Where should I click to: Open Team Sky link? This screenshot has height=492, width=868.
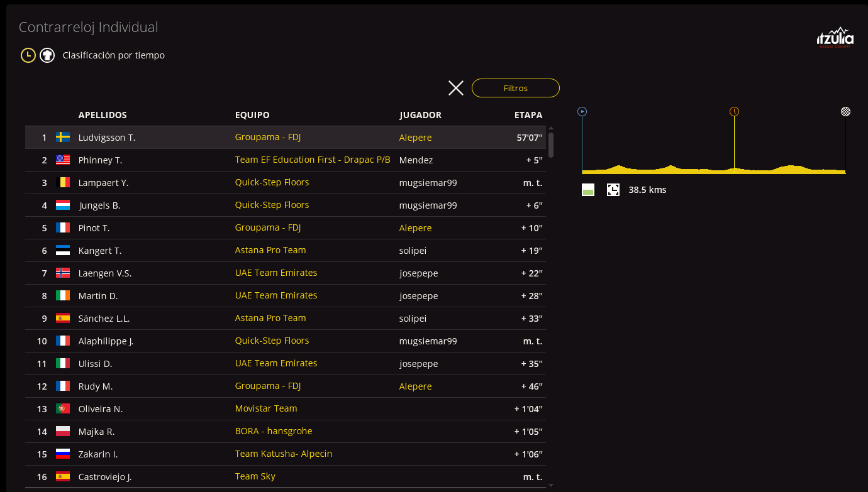tap(255, 476)
